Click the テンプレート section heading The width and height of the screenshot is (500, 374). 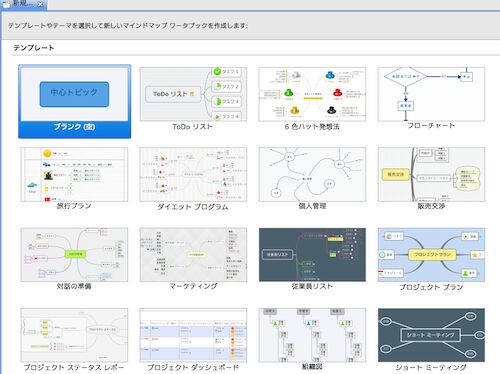(x=34, y=48)
